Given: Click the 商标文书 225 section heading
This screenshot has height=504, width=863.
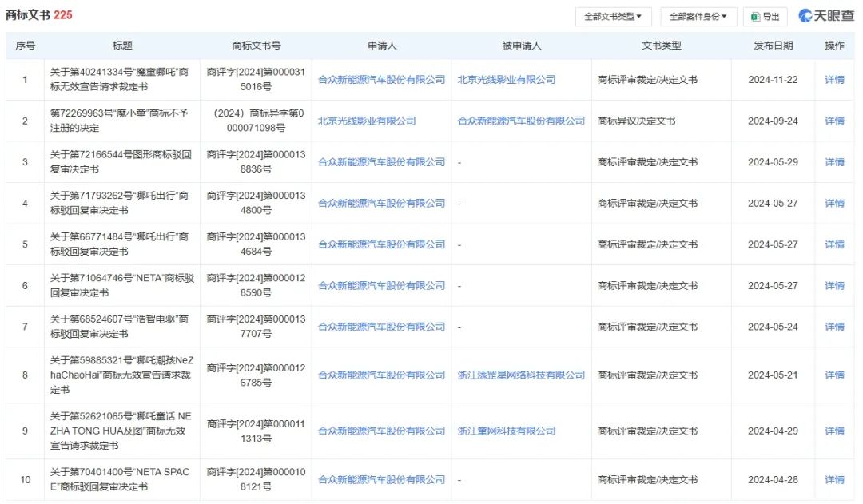Looking at the screenshot, I should 38,15.
